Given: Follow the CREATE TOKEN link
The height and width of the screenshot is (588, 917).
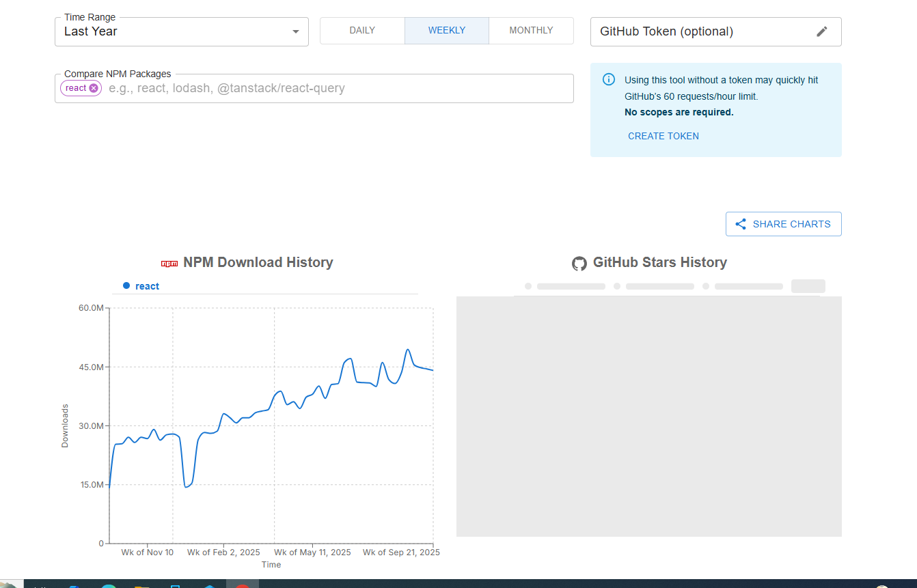Looking at the screenshot, I should tap(663, 136).
